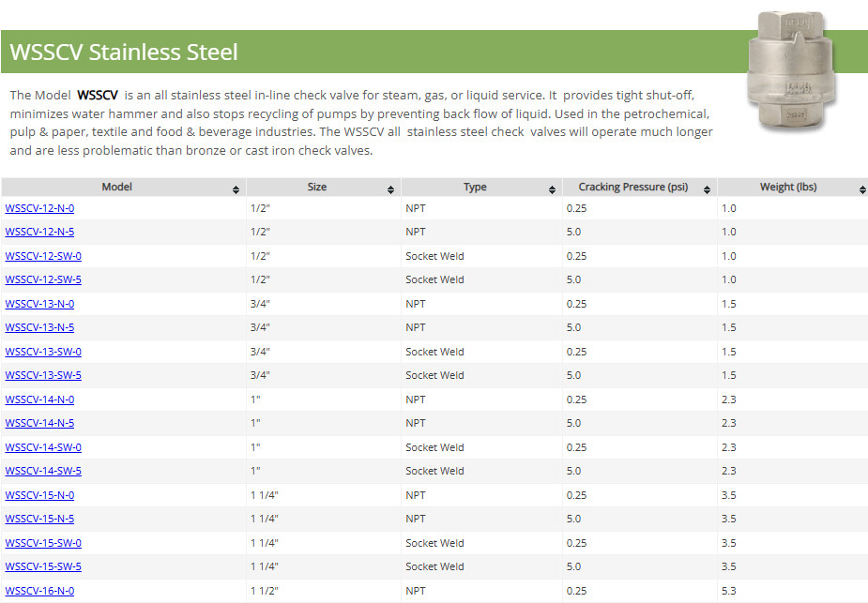Viewport: 868px width, 603px height.
Task: Sort table by the Model column arrows
Action: pos(236,189)
